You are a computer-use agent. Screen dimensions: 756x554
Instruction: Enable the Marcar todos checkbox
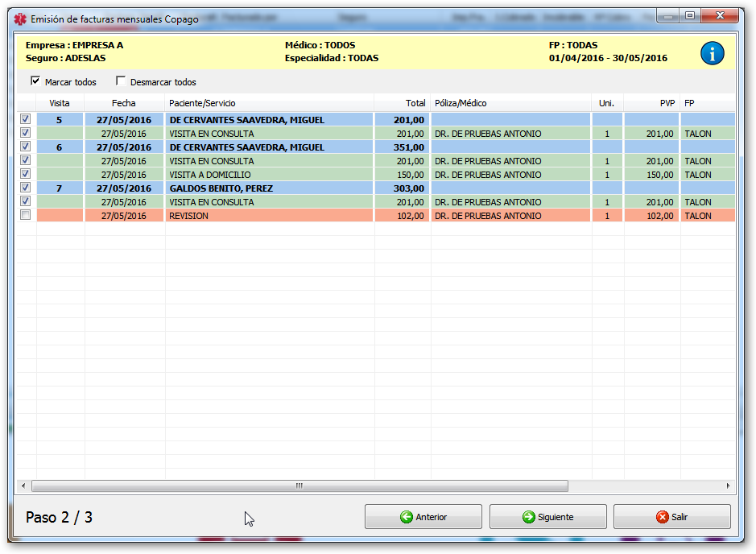click(35, 81)
